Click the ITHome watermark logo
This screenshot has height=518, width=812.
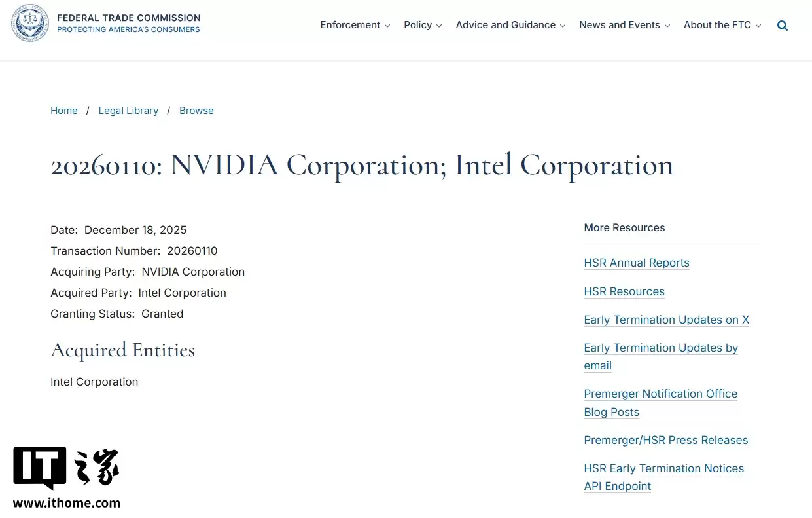tap(66, 468)
